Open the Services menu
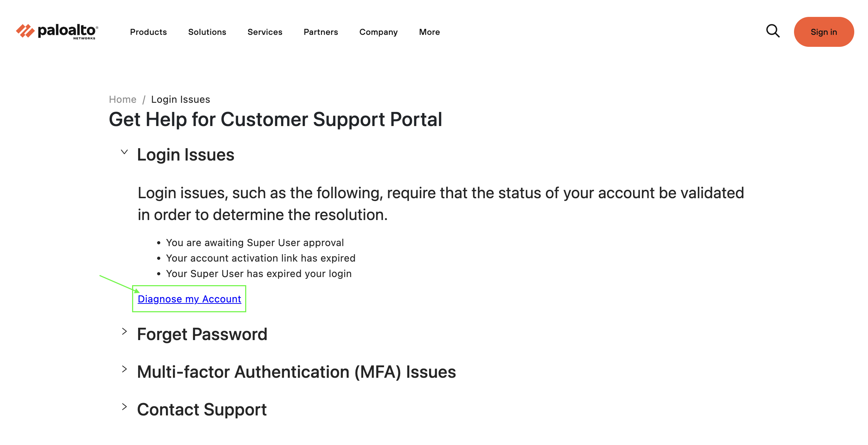 (x=265, y=32)
